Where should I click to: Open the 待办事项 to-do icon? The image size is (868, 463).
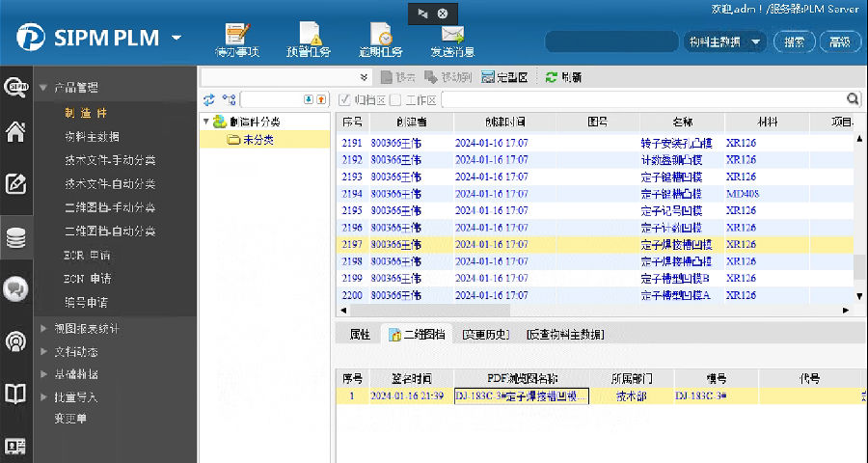(x=237, y=35)
